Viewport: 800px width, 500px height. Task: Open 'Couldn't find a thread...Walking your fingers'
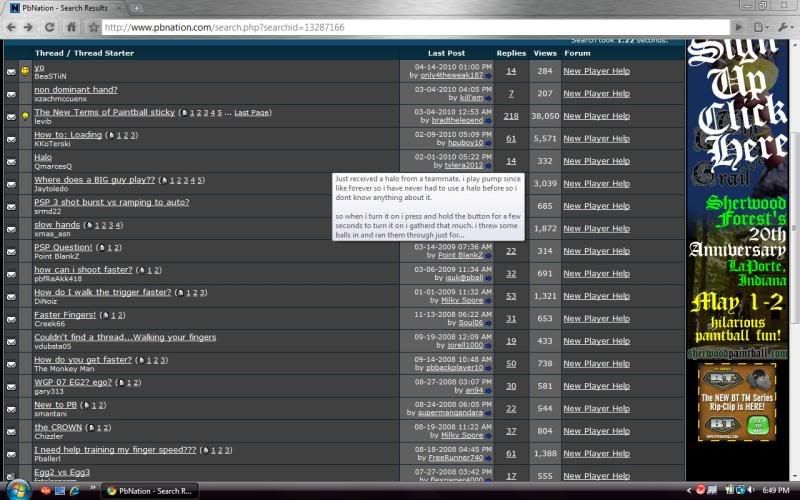tap(125, 337)
